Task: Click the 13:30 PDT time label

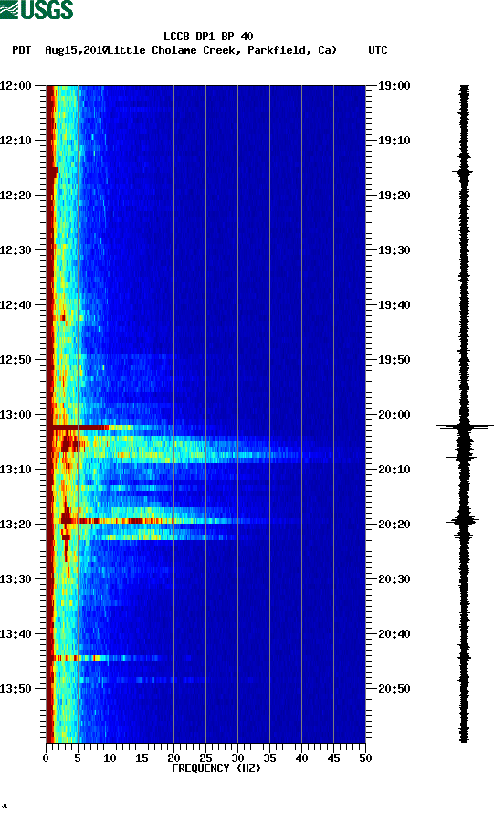Action: (x=16, y=578)
